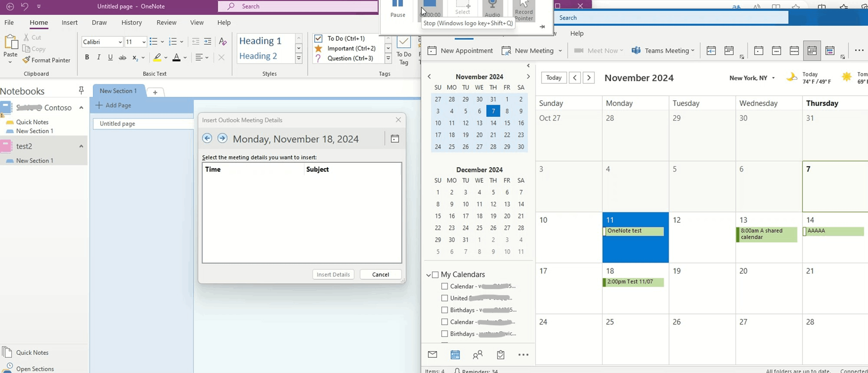The image size is (868, 373).
Task: Open date picker calendar icon in dialog
Action: (x=395, y=139)
